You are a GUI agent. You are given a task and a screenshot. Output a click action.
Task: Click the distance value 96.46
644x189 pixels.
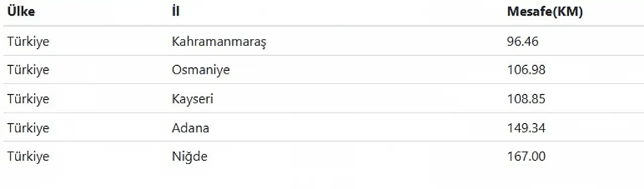click(523, 41)
